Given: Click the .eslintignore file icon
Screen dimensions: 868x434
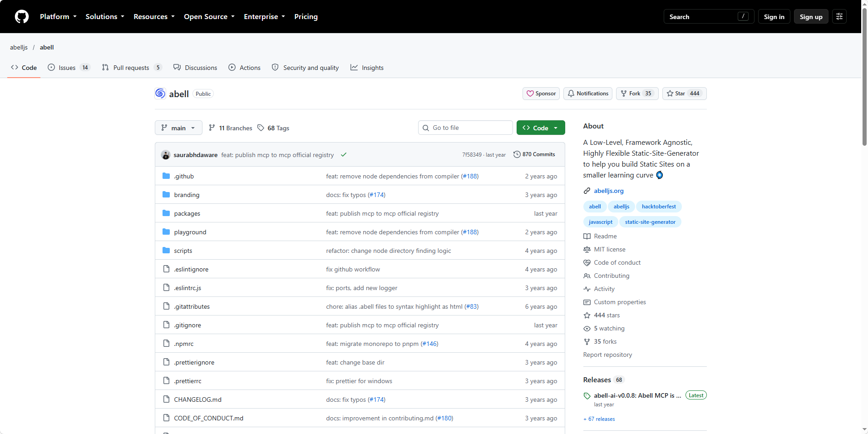Looking at the screenshot, I should pos(166,269).
